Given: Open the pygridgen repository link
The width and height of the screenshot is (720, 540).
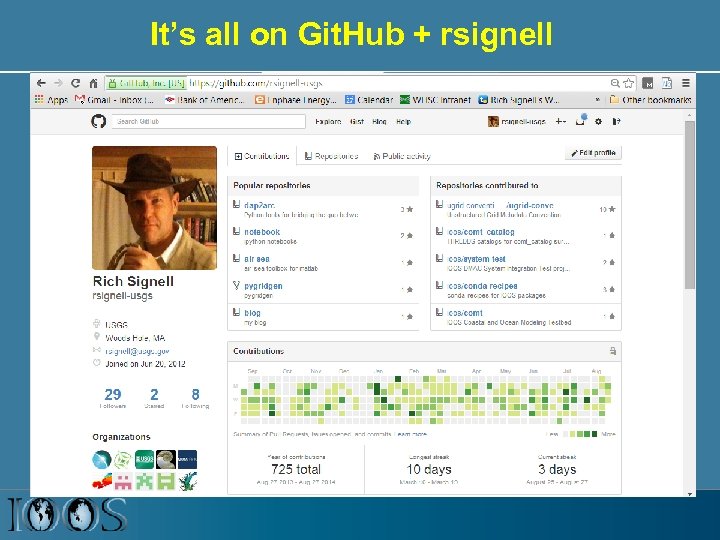Looking at the screenshot, I should tap(263, 286).
